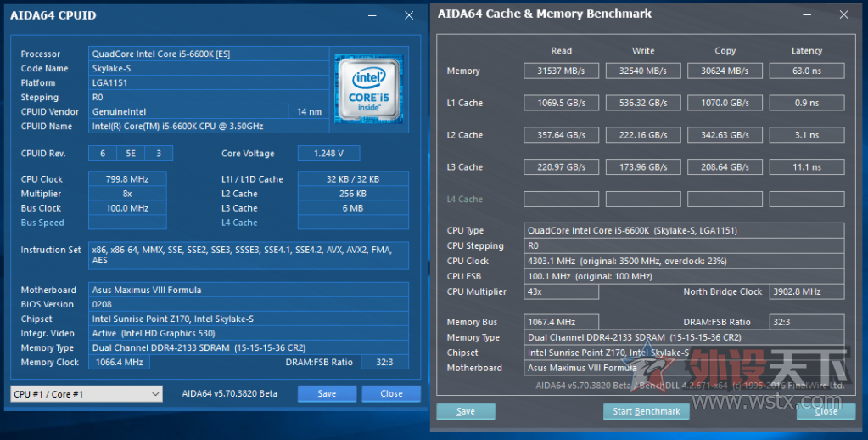This screenshot has height=440, width=868.
Task: Click benchmark CPU Clock 4303.1 MHz value
Action: point(684,261)
